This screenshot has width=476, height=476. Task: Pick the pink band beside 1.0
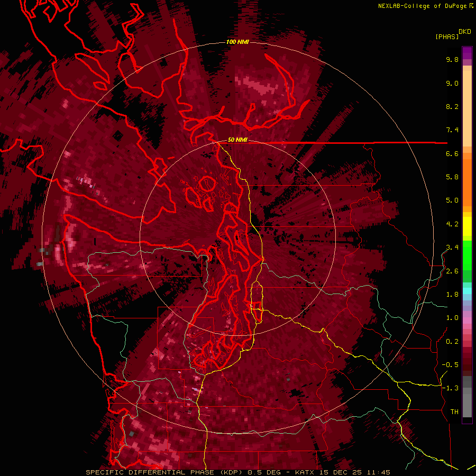point(467,321)
